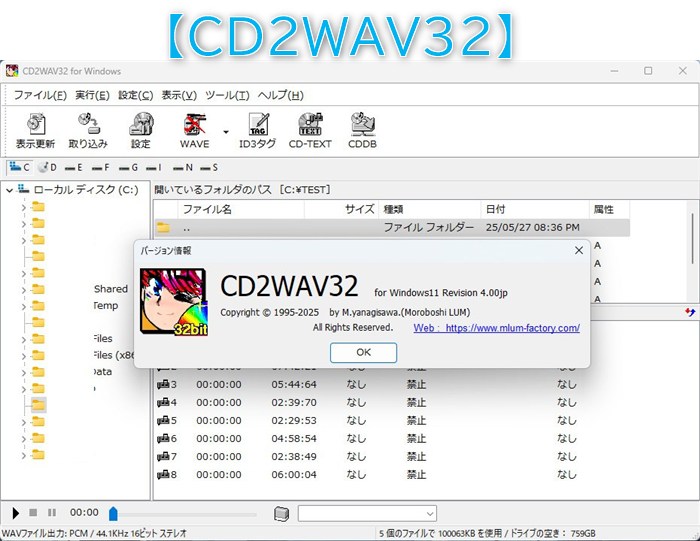Expand the Files (x86) folder tree node
This screenshot has width=700, height=541.
coord(24,356)
